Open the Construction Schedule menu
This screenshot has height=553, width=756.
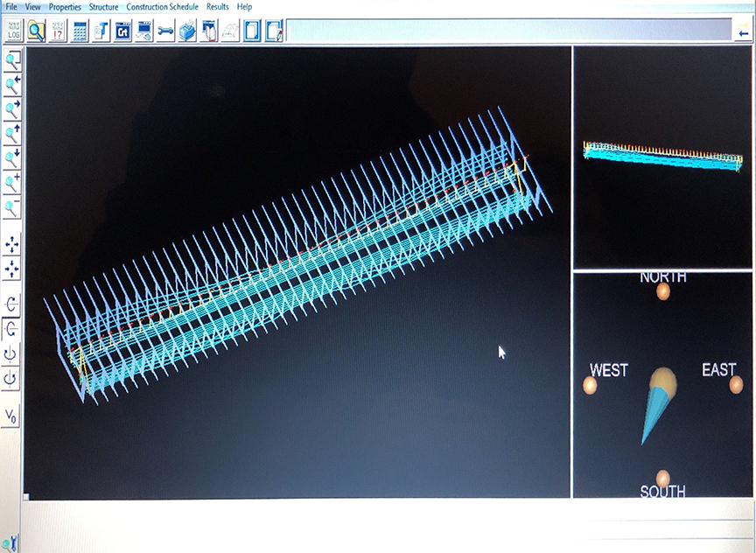pyautogui.click(x=162, y=6)
